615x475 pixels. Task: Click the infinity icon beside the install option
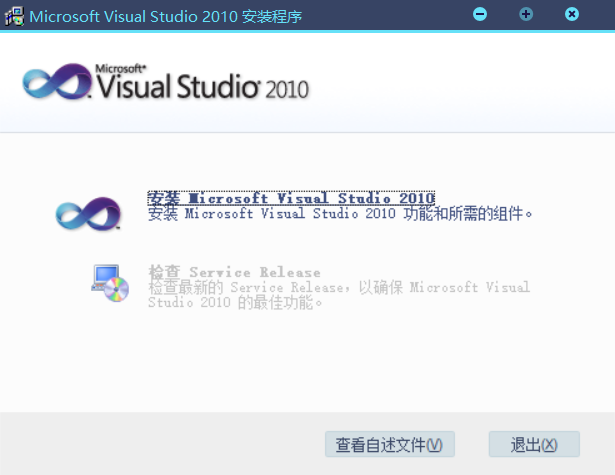88,212
